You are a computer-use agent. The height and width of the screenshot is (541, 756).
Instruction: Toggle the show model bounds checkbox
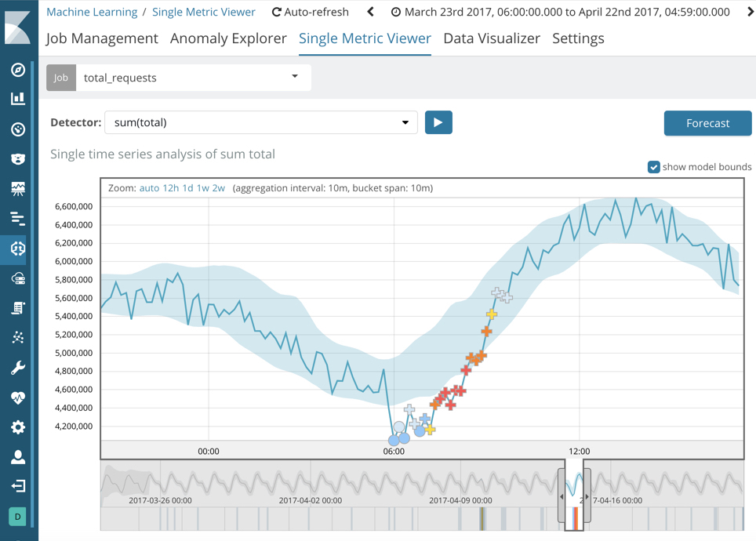[x=653, y=167]
